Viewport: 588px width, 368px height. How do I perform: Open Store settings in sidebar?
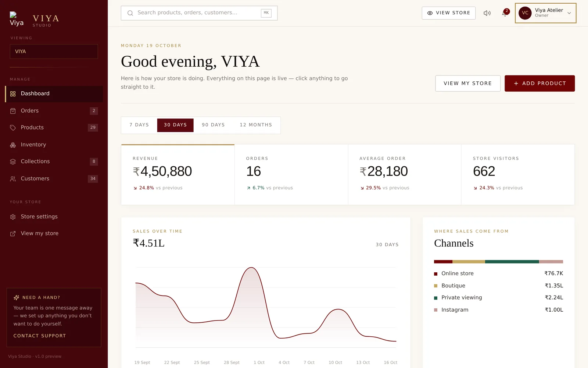(x=54, y=217)
